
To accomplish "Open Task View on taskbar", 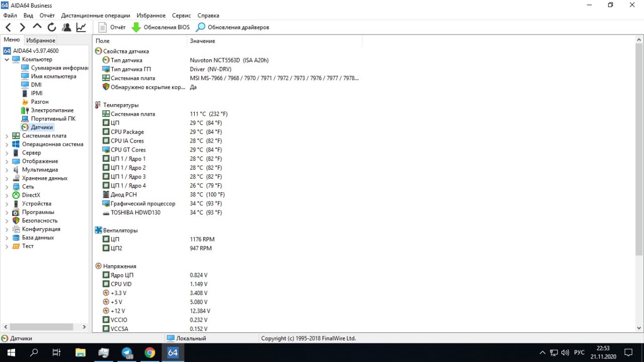I will click(x=57, y=352).
